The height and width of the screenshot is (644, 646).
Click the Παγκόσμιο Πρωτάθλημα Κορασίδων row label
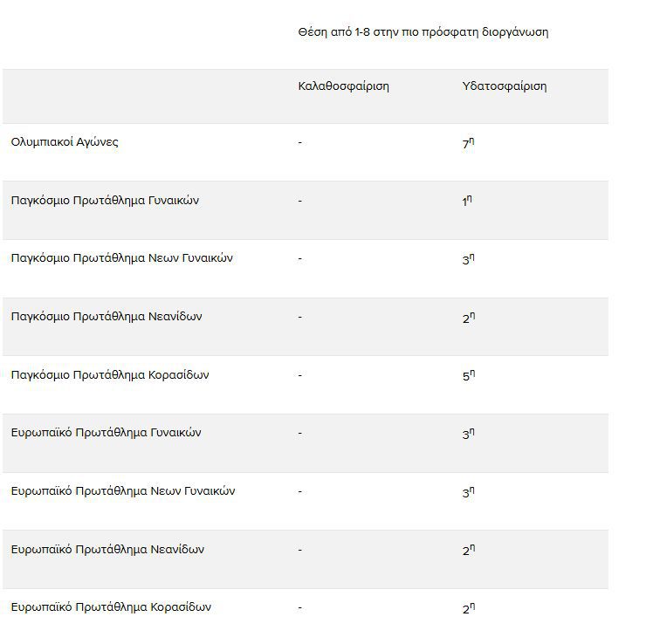(110, 375)
